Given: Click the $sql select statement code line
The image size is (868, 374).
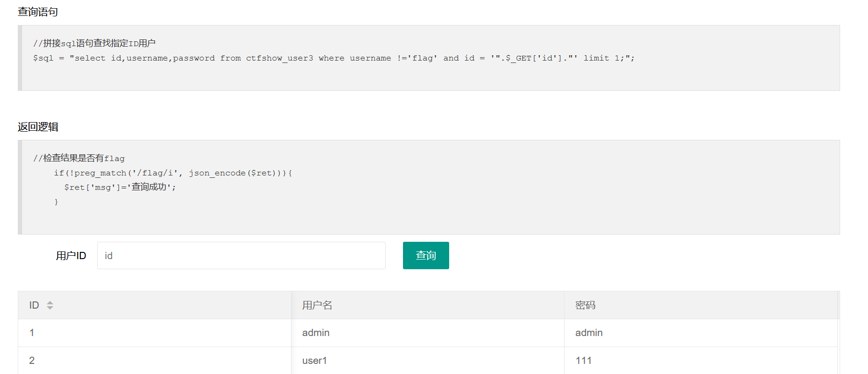Looking at the screenshot, I should click(334, 58).
